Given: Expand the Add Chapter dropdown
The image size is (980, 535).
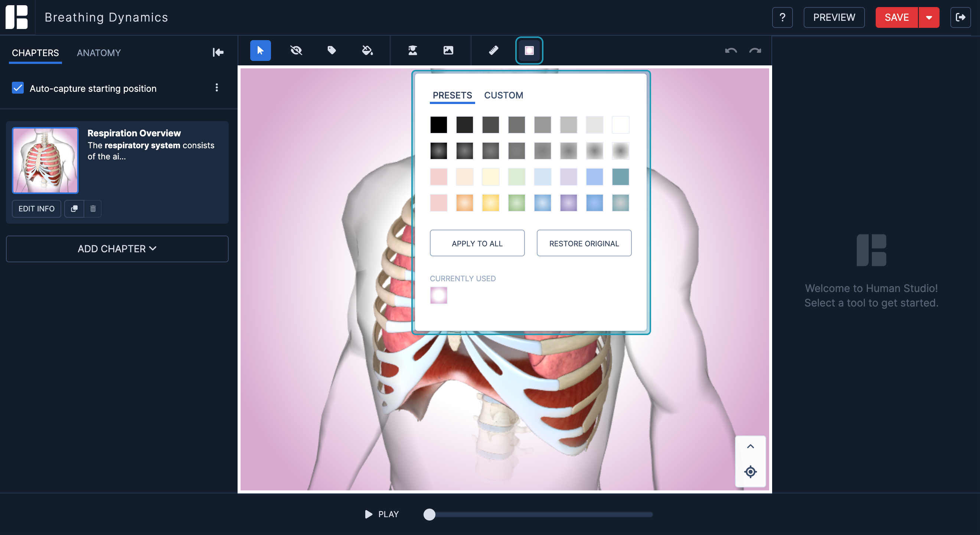Looking at the screenshot, I should 117,249.
